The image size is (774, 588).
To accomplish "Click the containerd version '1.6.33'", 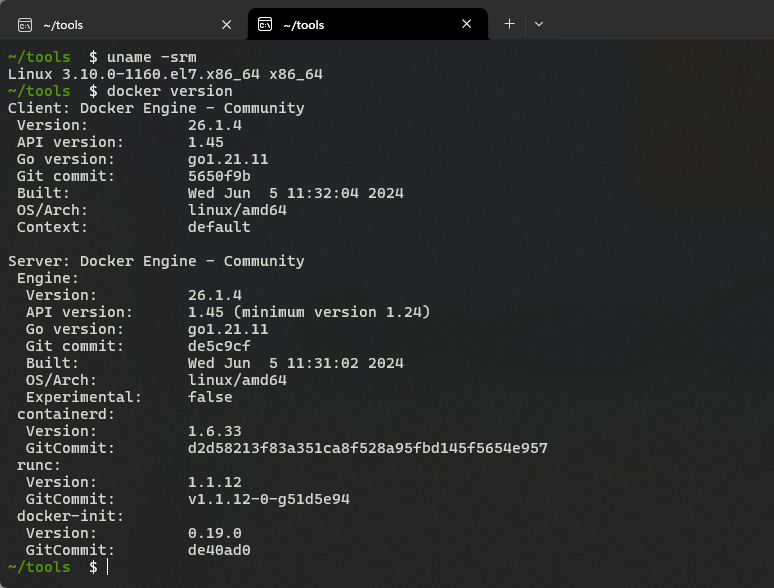I will click(215, 431).
